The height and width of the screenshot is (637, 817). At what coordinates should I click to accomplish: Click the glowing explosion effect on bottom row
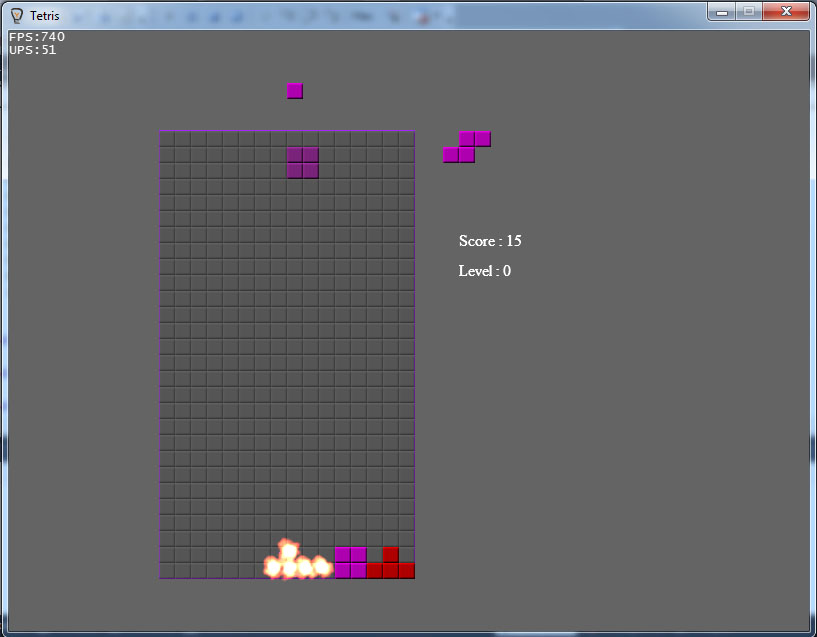pyautogui.click(x=297, y=560)
